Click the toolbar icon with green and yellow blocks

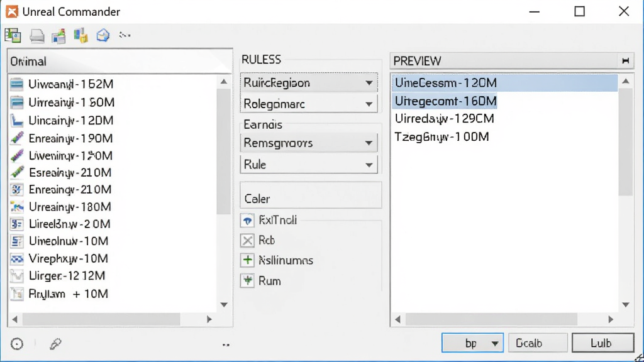pos(81,36)
